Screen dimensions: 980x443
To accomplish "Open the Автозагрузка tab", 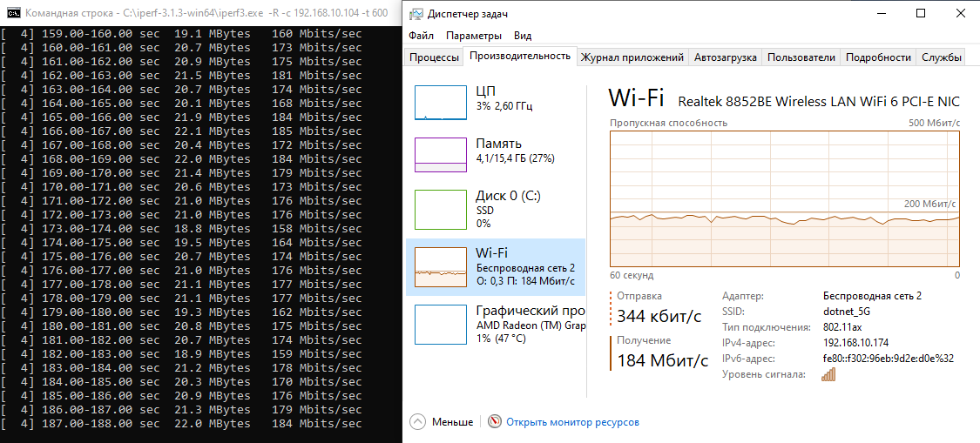I will click(x=726, y=57).
